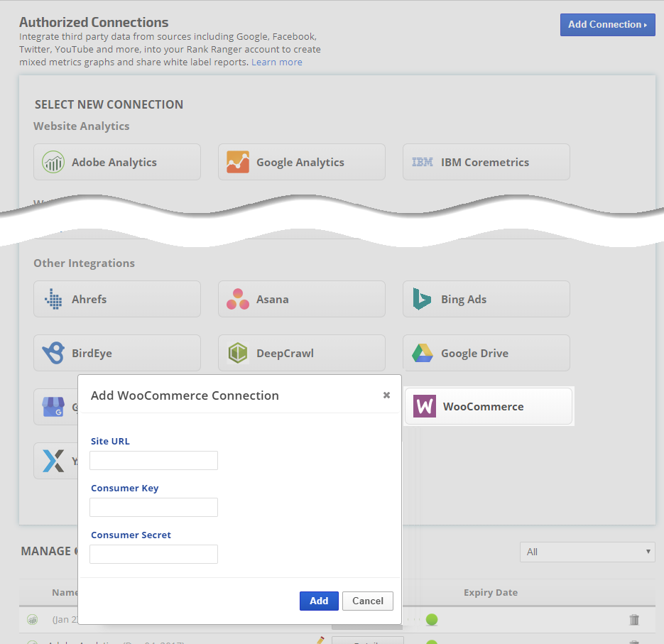Click the Site URL input field
The image size is (664, 644).
click(x=153, y=461)
